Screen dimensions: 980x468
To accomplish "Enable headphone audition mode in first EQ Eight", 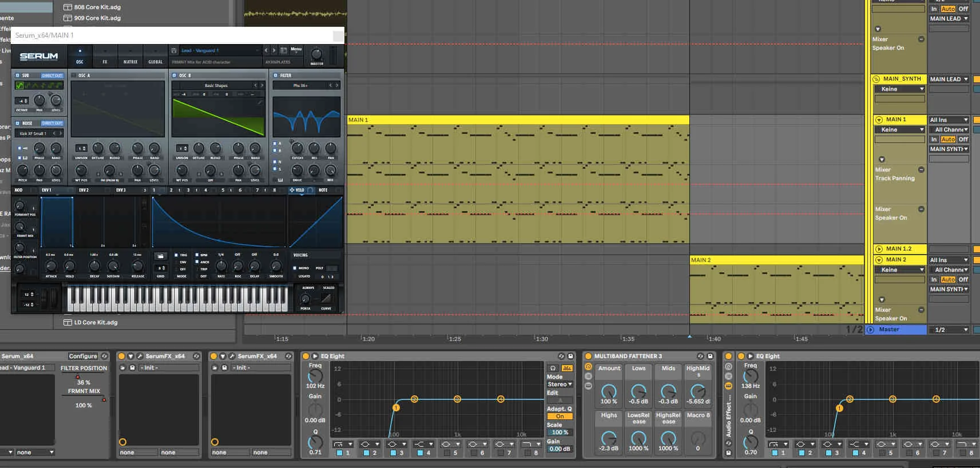I will coord(553,368).
